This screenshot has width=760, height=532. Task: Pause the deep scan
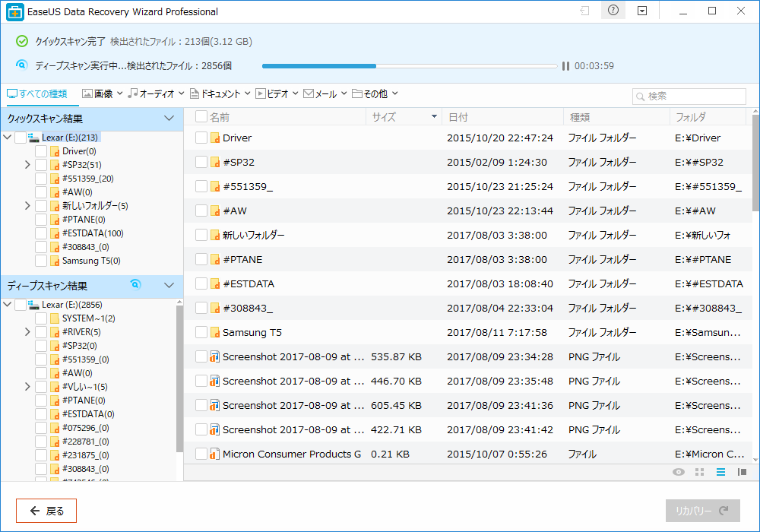pyautogui.click(x=565, y=66)
